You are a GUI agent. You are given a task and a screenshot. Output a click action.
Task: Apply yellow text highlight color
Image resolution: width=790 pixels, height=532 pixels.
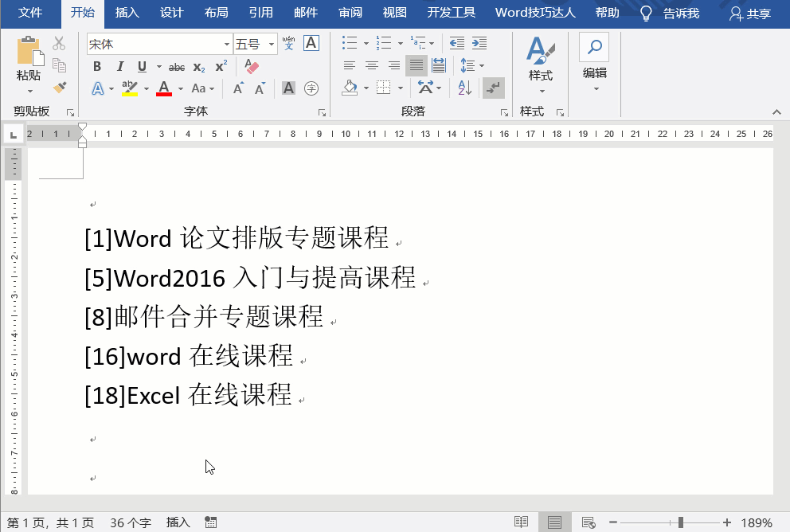130,88
